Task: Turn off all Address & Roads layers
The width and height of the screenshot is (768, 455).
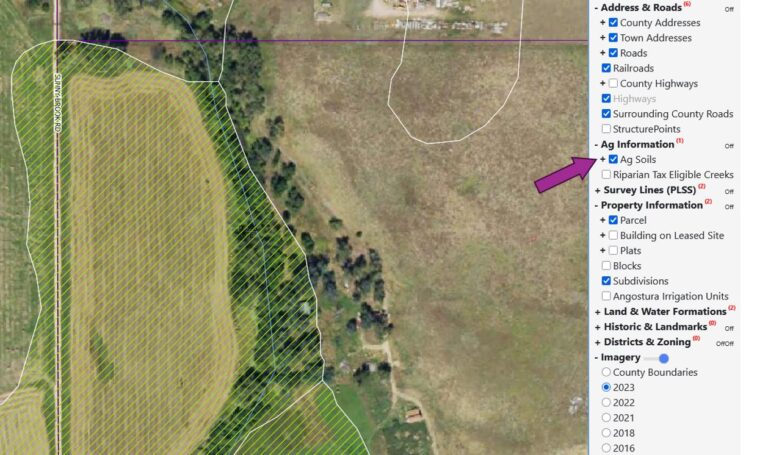Action: tap(729, 9)
